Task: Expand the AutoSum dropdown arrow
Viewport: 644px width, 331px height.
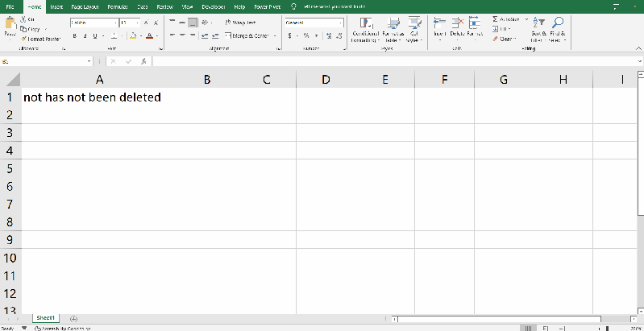Action: (527, 19)
